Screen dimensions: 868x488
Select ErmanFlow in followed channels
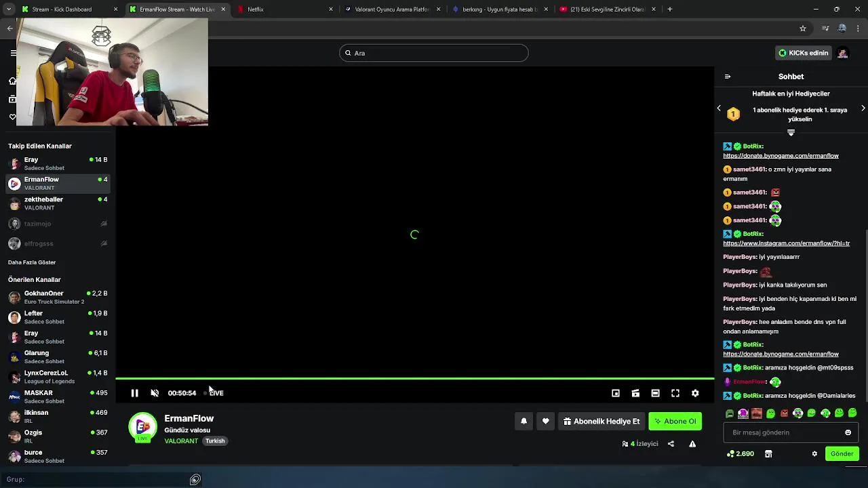coord(58,183)
